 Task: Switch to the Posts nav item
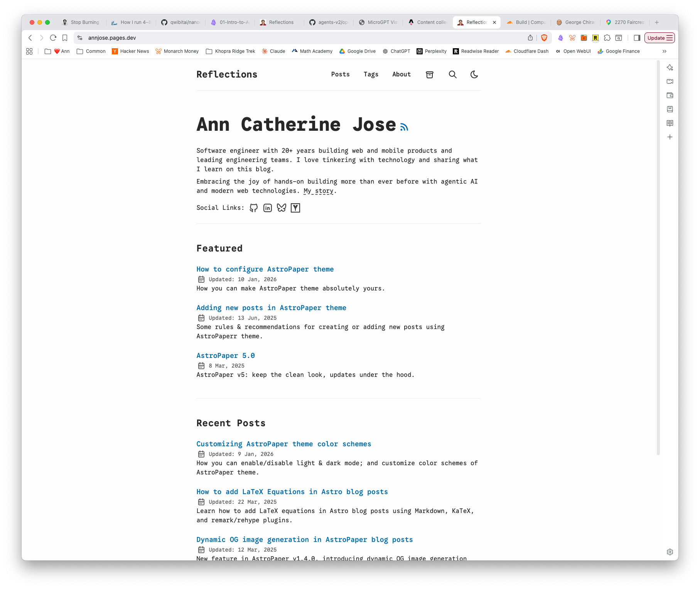(x=340, y=74)
